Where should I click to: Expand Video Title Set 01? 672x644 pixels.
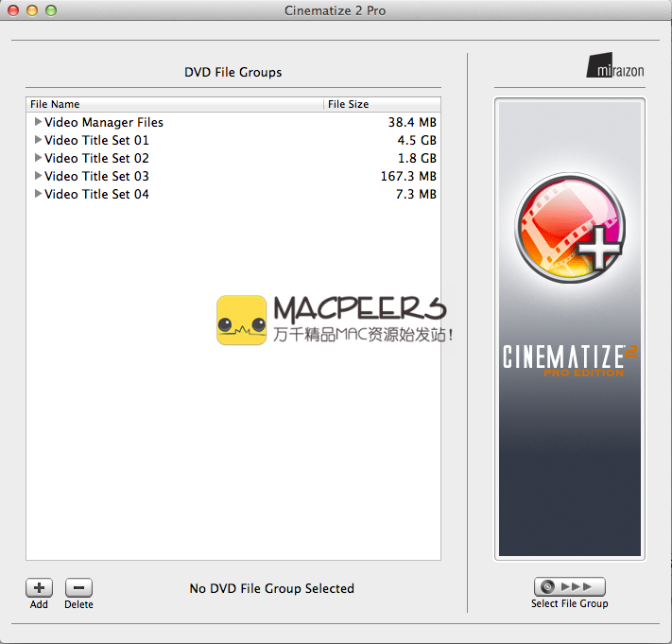(x=38, y=140)
